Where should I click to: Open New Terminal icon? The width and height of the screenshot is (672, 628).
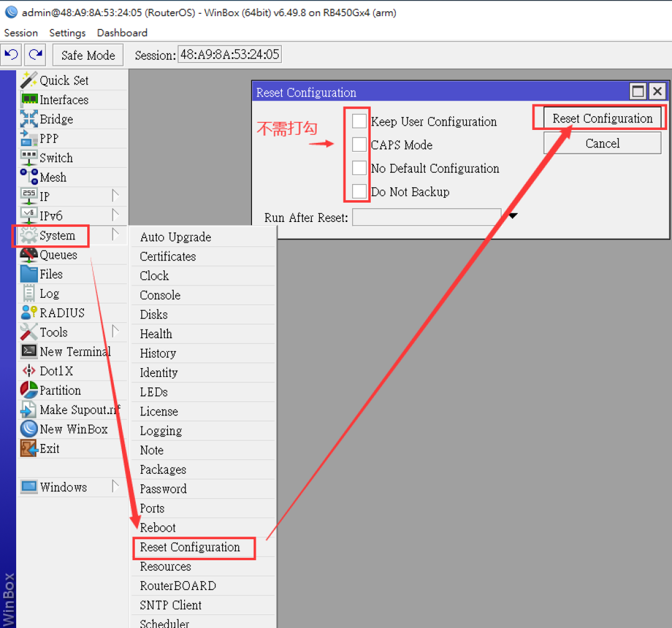[29, 351]
